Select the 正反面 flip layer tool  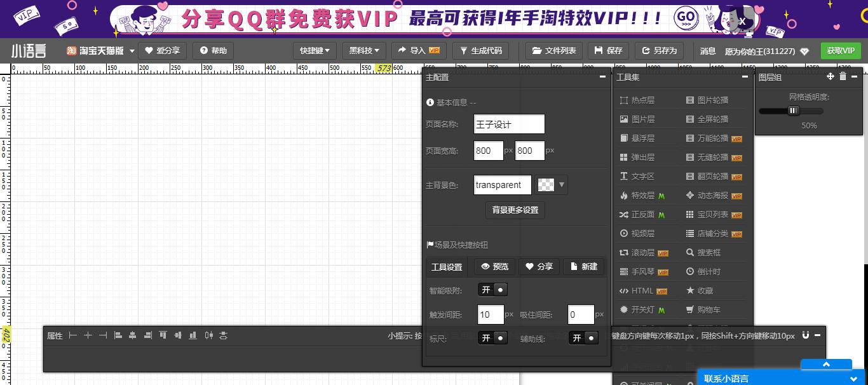(642, 214)
